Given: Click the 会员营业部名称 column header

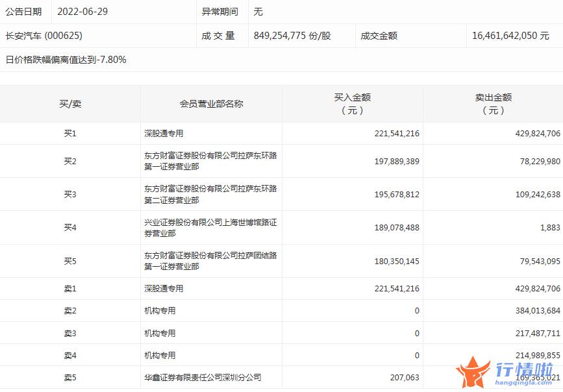Looking at the screenshot, I should click(212, 104).
